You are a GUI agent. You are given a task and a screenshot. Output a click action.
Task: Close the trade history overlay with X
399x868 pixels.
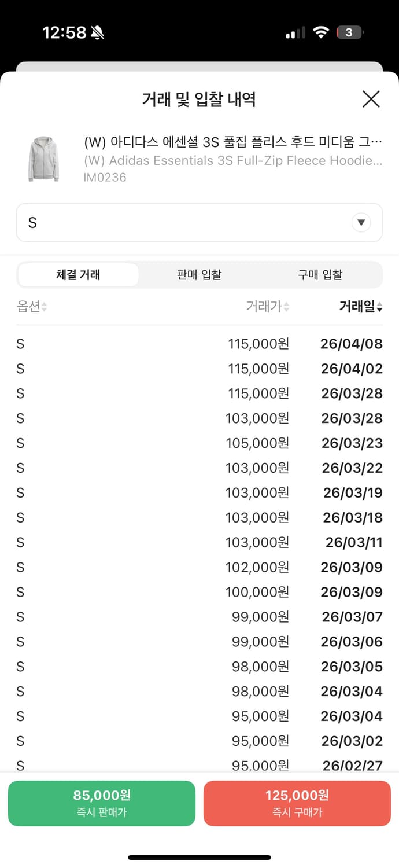point(371,99)
